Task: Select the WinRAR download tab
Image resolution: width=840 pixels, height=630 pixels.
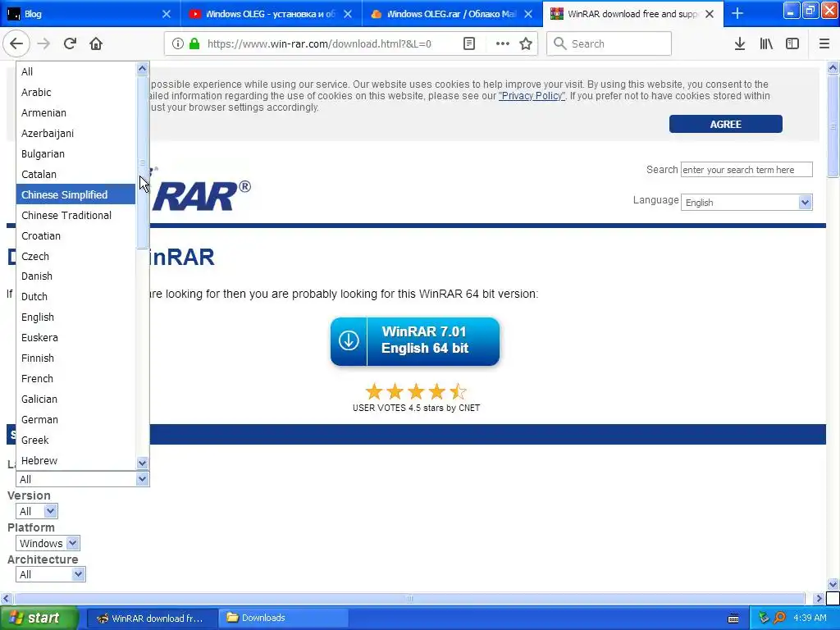Action: pos(632,14)
